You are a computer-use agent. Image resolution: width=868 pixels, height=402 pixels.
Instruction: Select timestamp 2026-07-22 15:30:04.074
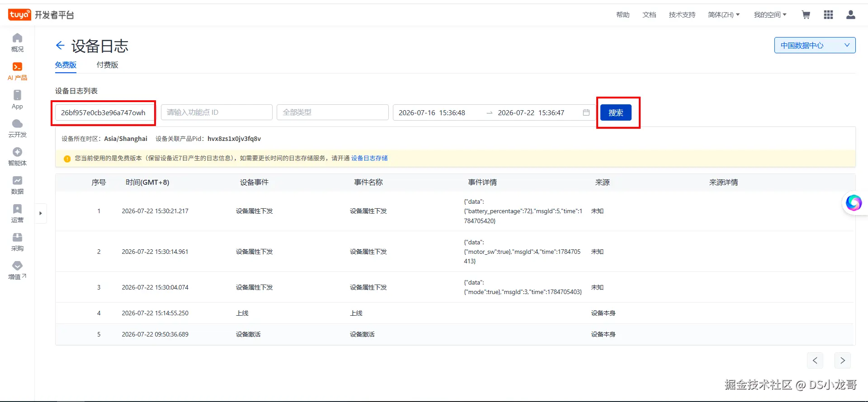[155, 287]
